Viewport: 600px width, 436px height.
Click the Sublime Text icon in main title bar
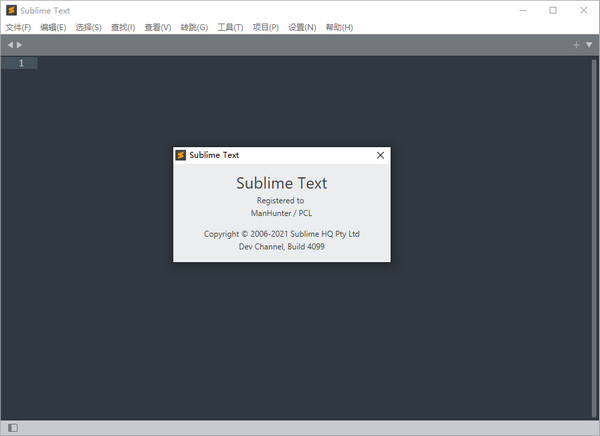(11, 10)
